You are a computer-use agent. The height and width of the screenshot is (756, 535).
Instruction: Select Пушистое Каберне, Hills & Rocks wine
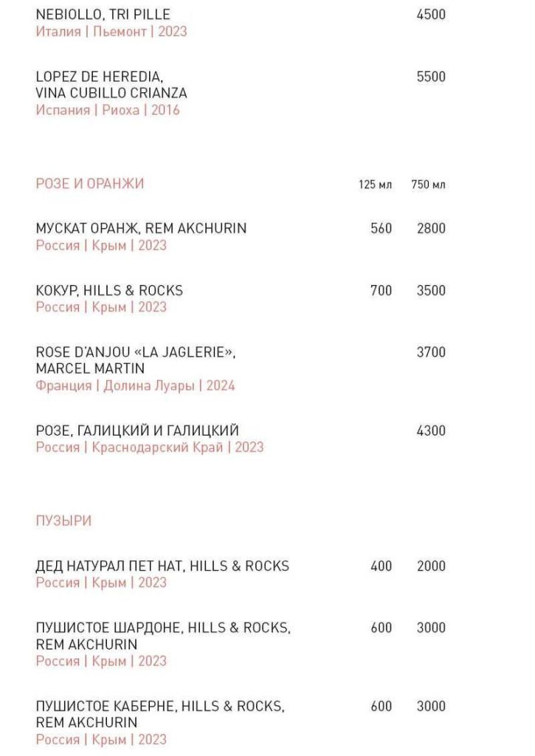click(160, 714)
